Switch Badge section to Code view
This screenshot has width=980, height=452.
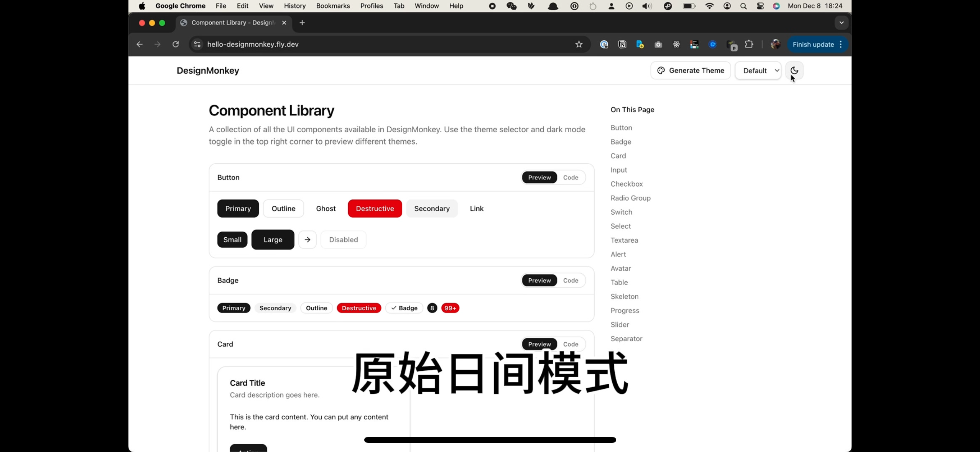[x=571, y=281]
